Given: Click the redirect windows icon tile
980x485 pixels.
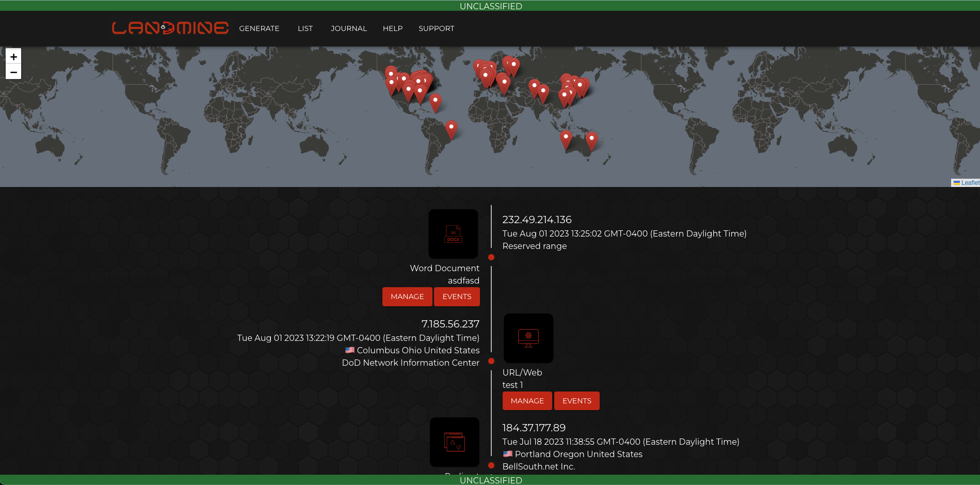Looking at the screenshot, I should 454,442.
